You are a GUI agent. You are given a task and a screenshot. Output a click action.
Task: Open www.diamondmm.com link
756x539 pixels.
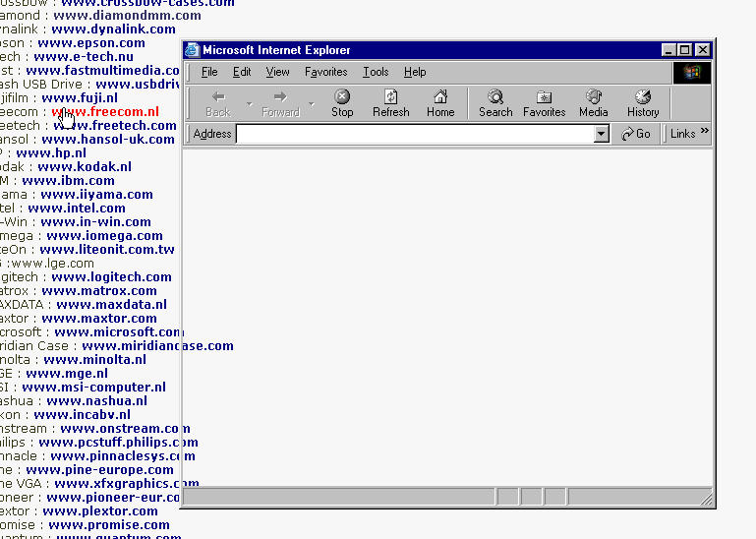coord(127,16)
